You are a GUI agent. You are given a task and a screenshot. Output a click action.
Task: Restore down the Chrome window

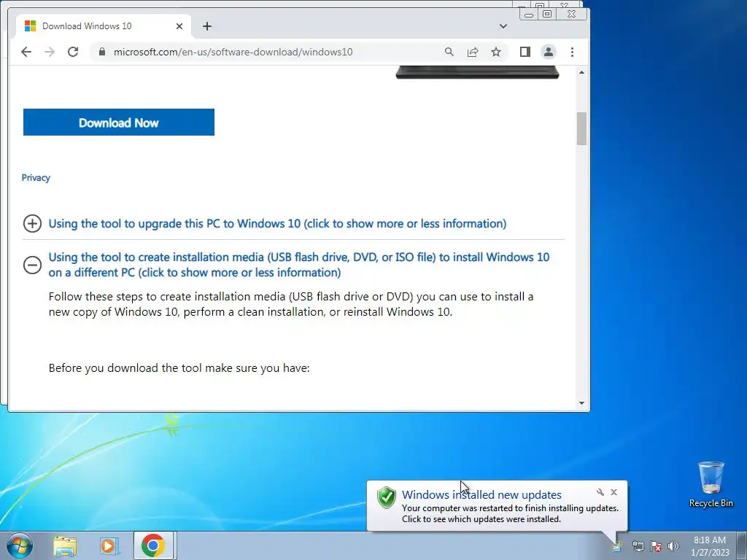pos(547,14)
